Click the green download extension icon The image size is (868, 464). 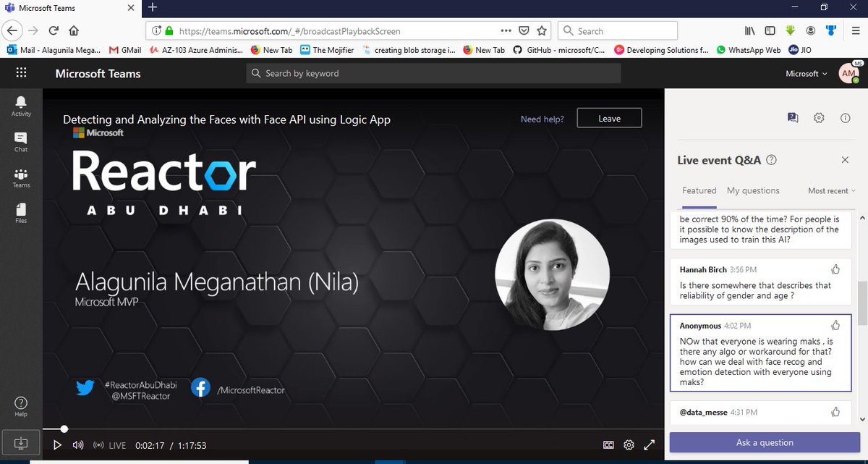pos(791,31)
